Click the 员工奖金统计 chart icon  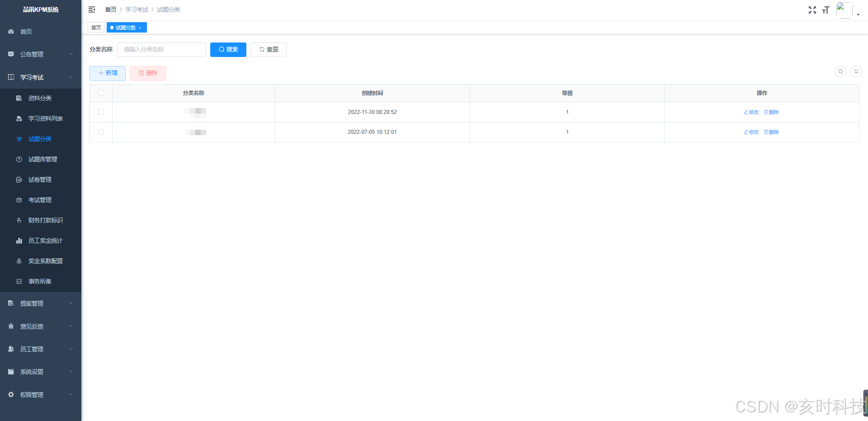pos(19,241)
